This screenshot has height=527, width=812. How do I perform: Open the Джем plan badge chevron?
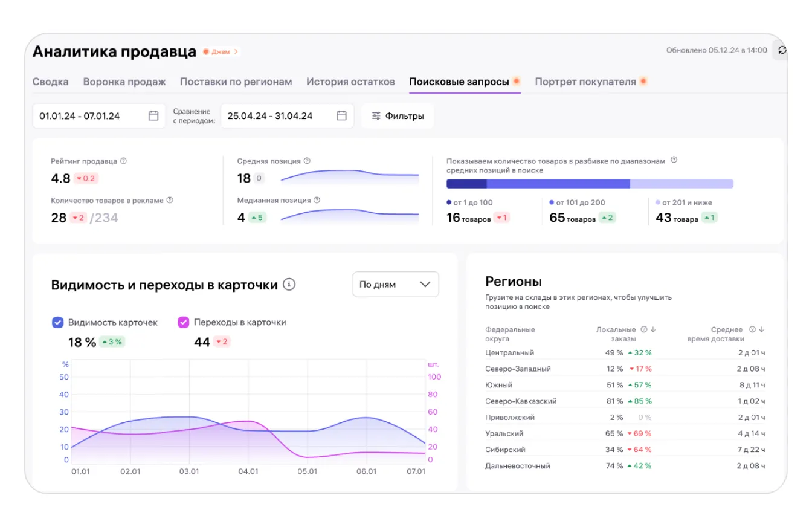point(236,52)
